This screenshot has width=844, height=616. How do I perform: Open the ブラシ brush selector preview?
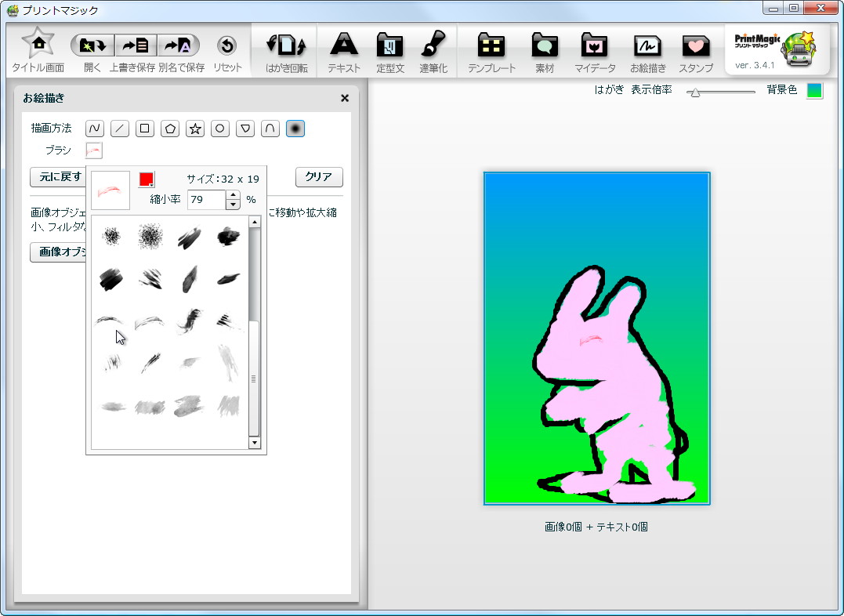(94, 150)
